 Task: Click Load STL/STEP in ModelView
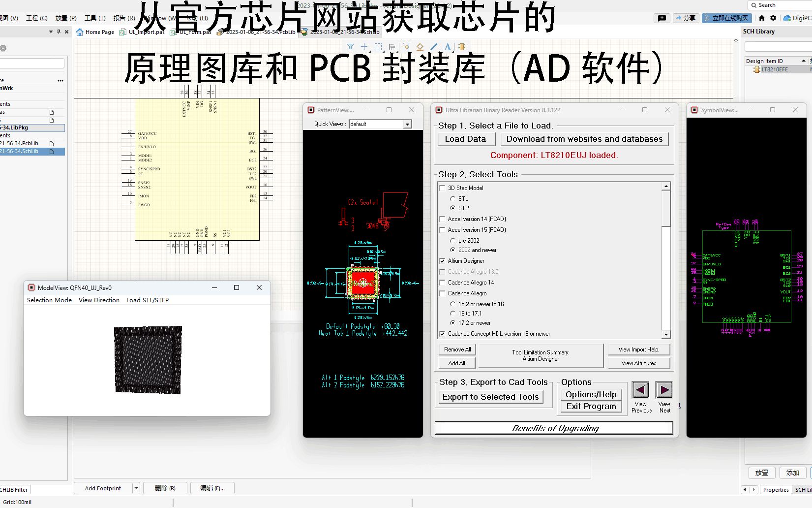(x=148, y=300)
